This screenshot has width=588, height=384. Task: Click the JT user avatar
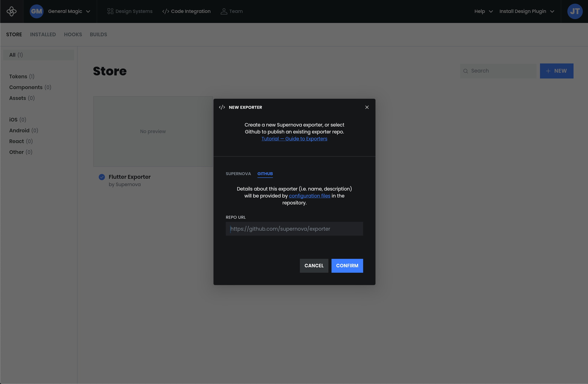coord(575,11)
